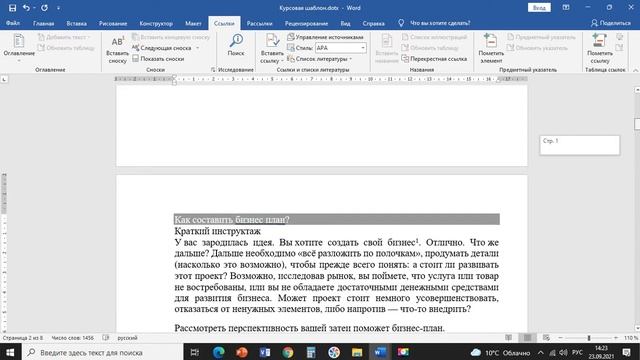Open the undo history dropdown arrow
The image size is (640, 360).
(34, 8)
